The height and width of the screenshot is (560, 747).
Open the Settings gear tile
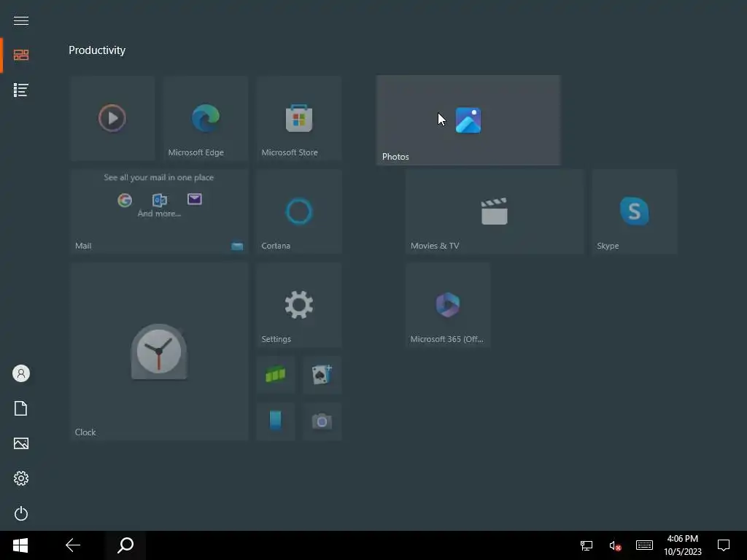[298, 305]
